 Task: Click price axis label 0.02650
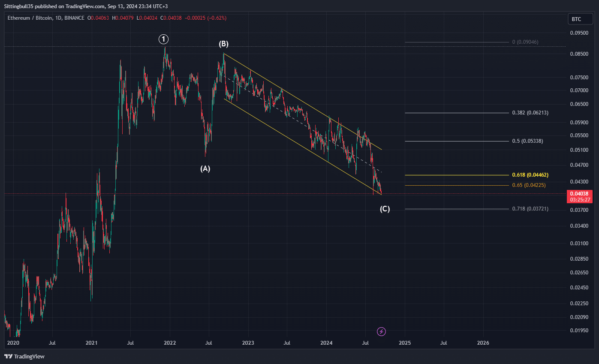coord(579,273)
